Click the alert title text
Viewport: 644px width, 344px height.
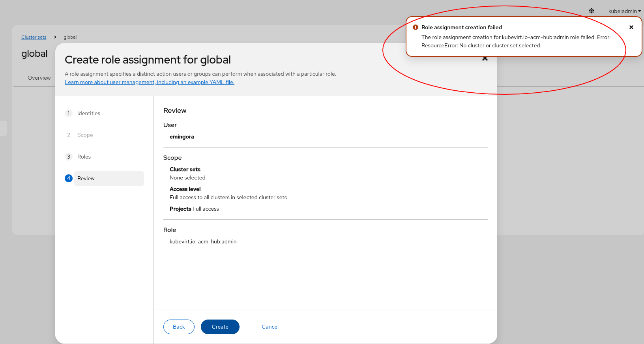pyautogui.click(x=461, y=27)
